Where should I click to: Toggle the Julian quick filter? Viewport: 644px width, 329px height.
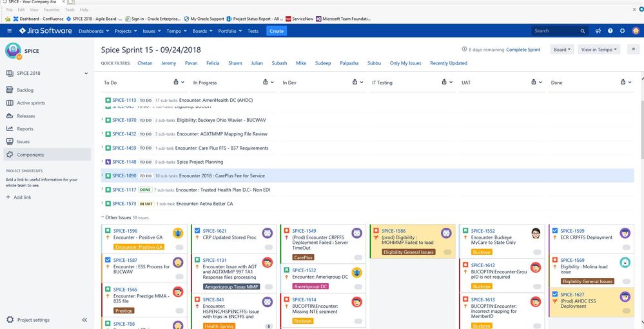pos(257,63)
